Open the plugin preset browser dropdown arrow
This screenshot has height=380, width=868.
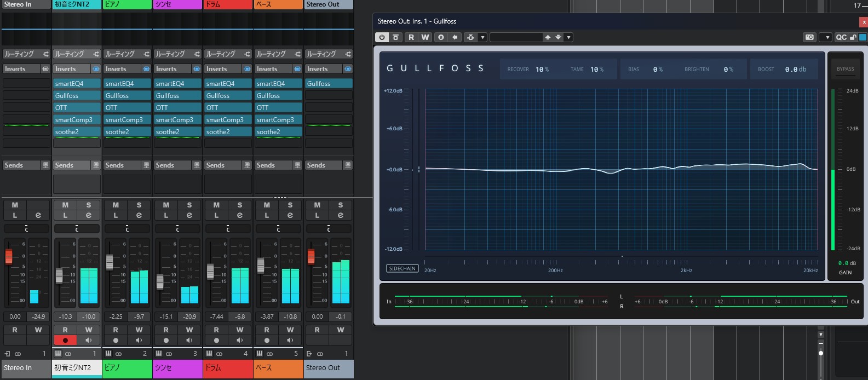click(569, 37)
